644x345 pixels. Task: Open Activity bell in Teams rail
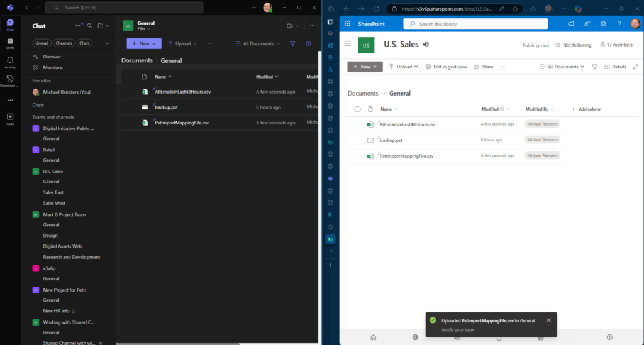click(x=10, y=62)
